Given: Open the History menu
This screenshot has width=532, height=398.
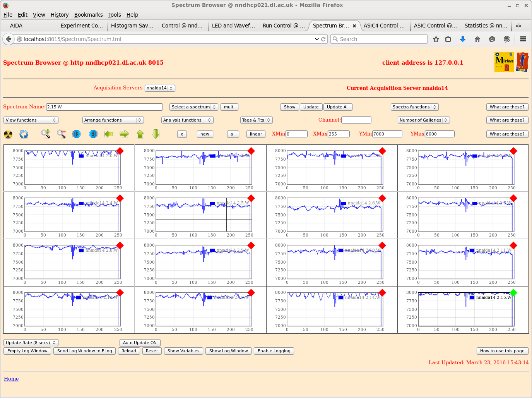Looking at the screenshot, I should click(60, 15).
